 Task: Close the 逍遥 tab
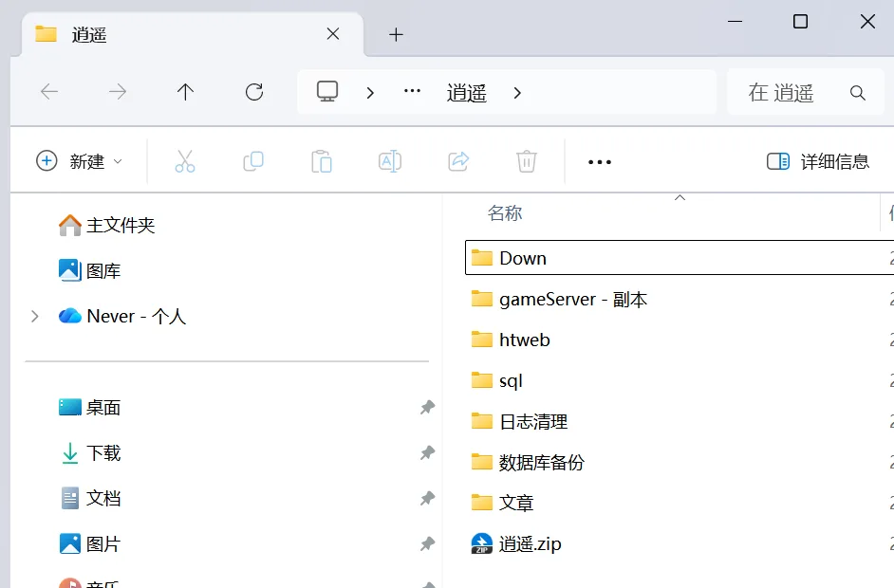333,34
